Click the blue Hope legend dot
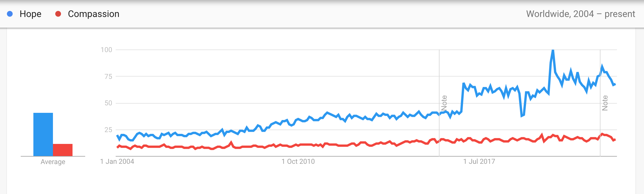Viewport: 644px width, 194px height. tap(10, 14)
